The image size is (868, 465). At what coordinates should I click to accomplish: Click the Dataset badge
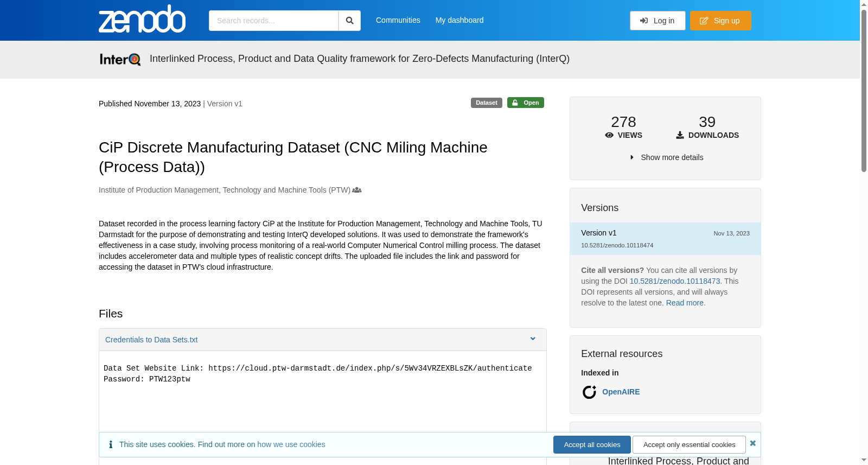[x=487, y=103]
